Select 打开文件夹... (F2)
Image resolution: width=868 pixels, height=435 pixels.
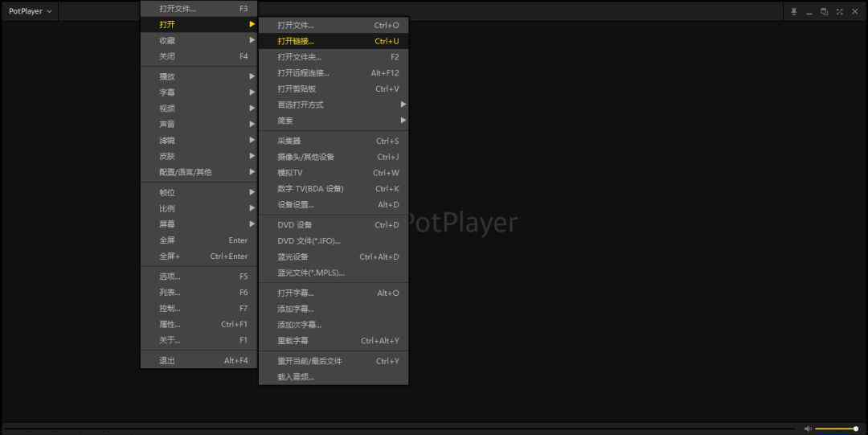click(x=334, y=56)
